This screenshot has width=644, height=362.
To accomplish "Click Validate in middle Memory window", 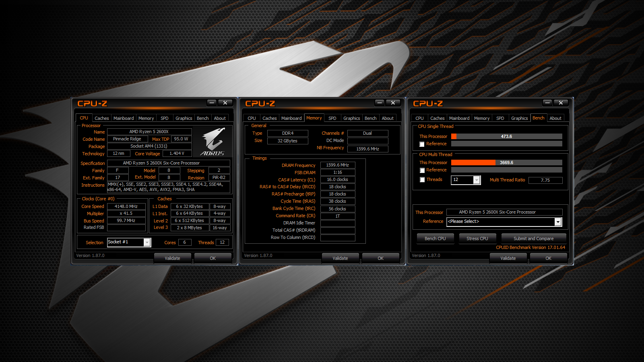I will click(340, 258).
